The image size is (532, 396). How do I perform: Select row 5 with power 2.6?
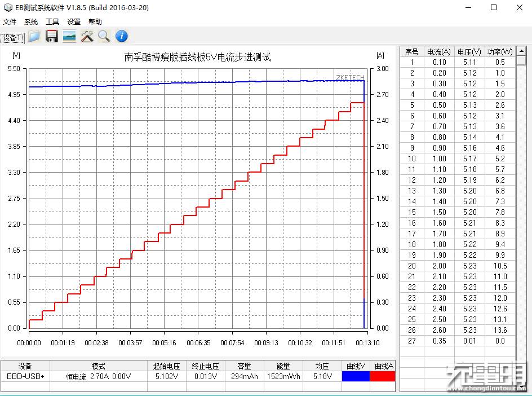[x=458, y=105]
